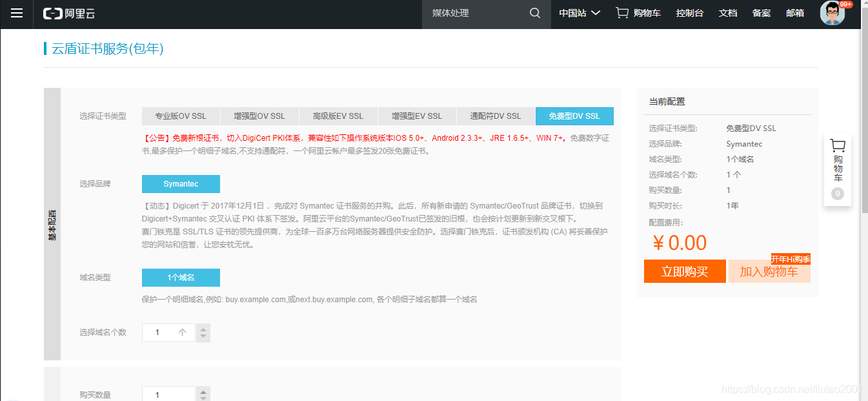Select 免费型DV SSL certificate type
Viewport: 868px width, 401px height.
point(574,116)
